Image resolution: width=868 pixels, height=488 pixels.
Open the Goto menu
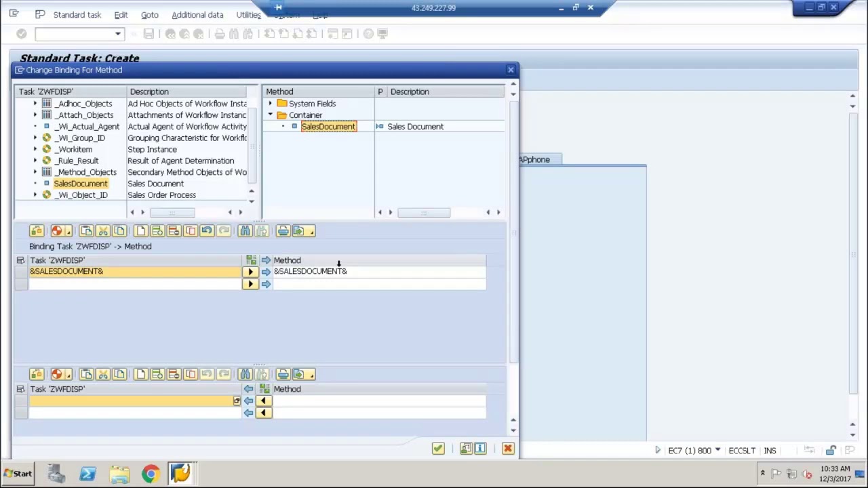(x=149, y=15)
